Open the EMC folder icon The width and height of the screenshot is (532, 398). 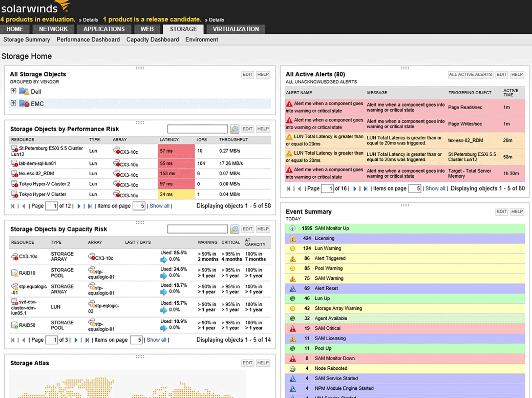point(24,103)
